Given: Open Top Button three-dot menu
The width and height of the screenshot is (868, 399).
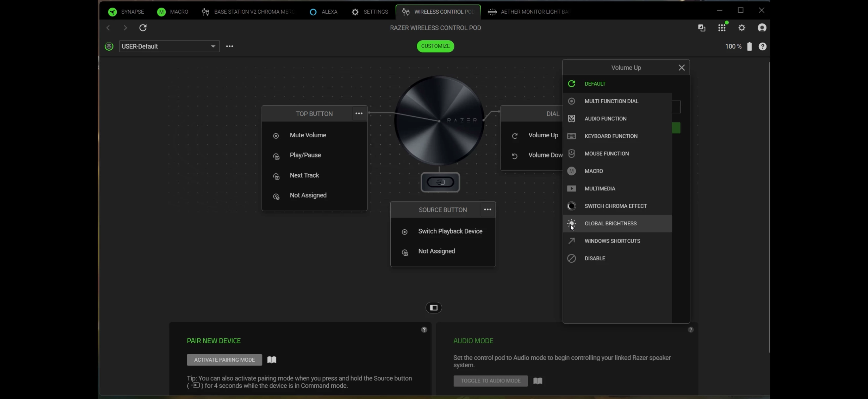Looking at the screenshot, I should [359, 113].
